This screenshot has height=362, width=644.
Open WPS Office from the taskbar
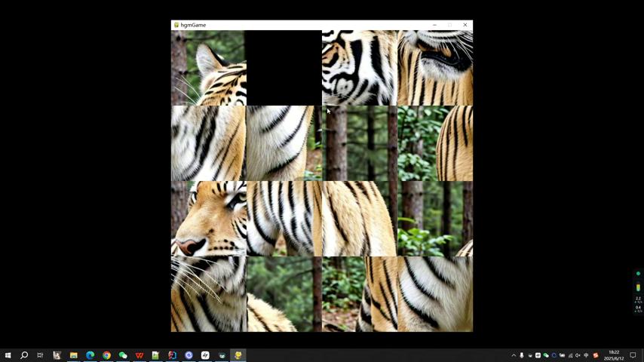pos(140,355)
